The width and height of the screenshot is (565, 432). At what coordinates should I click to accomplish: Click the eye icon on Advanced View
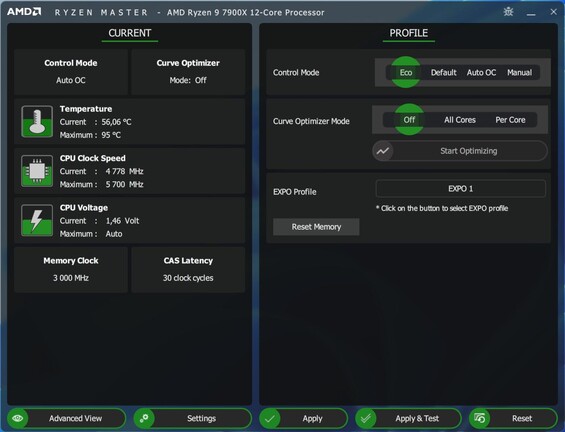coord(17,418)
